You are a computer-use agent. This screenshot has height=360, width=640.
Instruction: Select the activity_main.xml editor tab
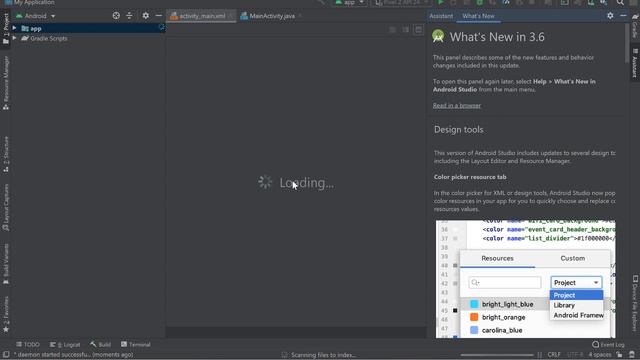tap(202, 16)
